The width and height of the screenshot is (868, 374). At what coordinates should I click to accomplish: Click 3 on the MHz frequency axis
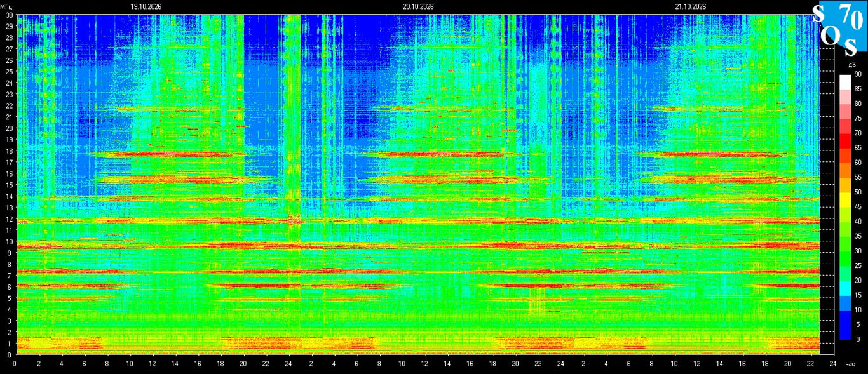[x=11, y=321]
